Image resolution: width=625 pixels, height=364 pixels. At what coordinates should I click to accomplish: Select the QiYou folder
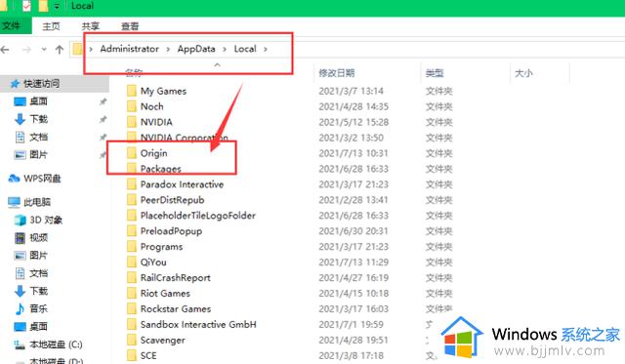click(x=153, y=263)
